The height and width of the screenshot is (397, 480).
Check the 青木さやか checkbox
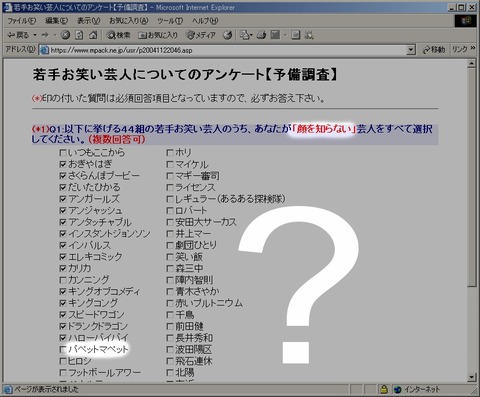[170, 292]
